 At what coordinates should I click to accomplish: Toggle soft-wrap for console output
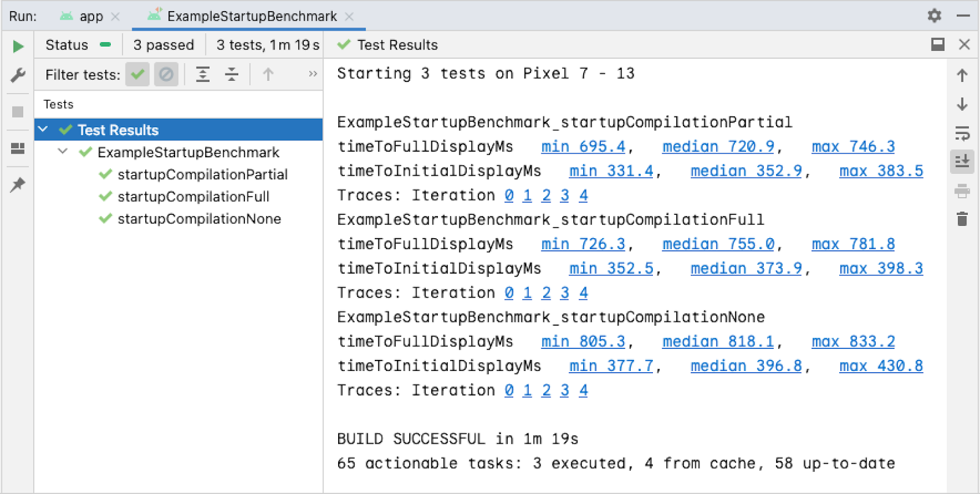962,133
